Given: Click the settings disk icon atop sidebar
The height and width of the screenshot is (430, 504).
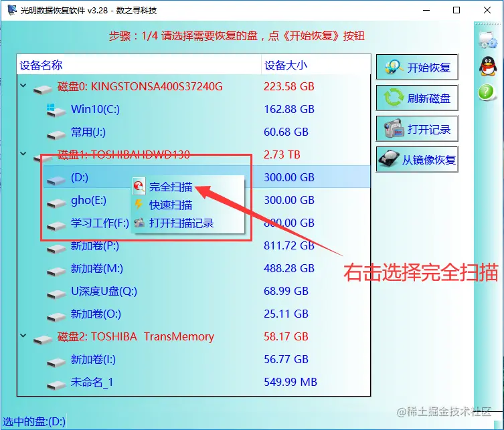Looking at the screenshot, I should [487, 39].
